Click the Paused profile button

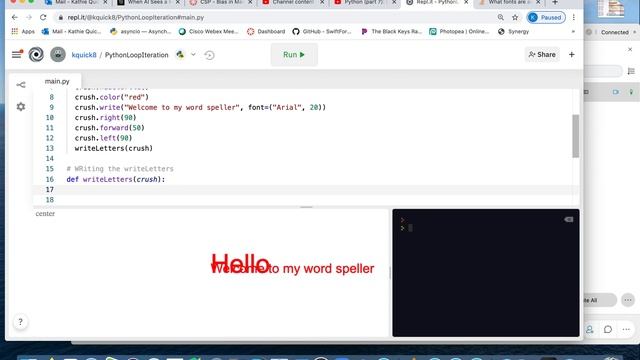pyautogui.click(x=546, y=18)
